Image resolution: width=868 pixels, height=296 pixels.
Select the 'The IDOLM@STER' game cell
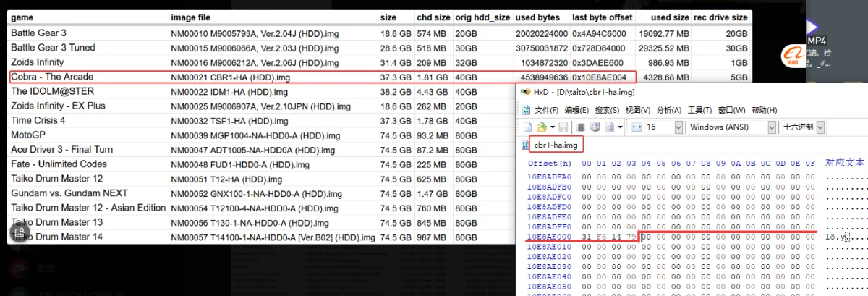(x=52, y=91)
